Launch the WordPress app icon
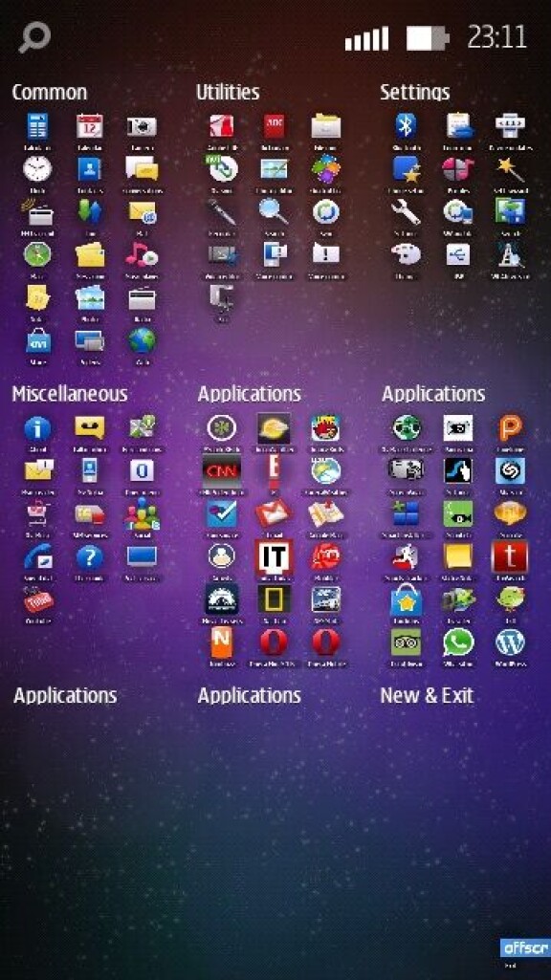The height and width of the screenshot is (980, 551). (x=511, y=642)
